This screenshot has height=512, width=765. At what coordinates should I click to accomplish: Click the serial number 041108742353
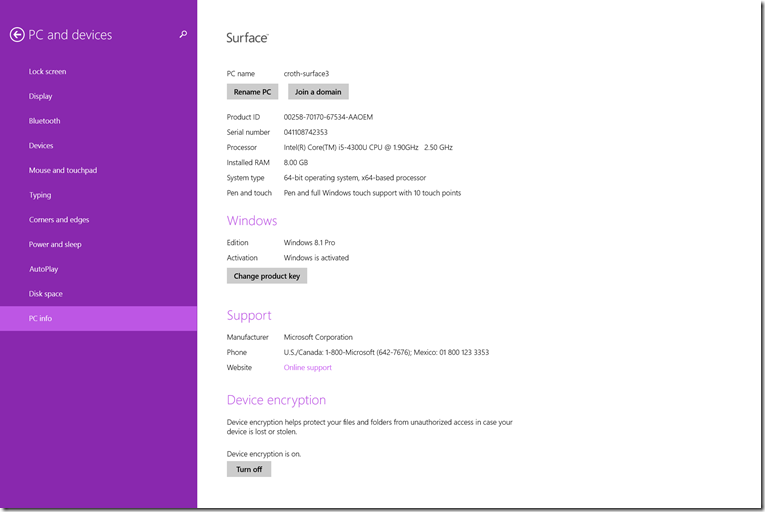click(305, 132)
